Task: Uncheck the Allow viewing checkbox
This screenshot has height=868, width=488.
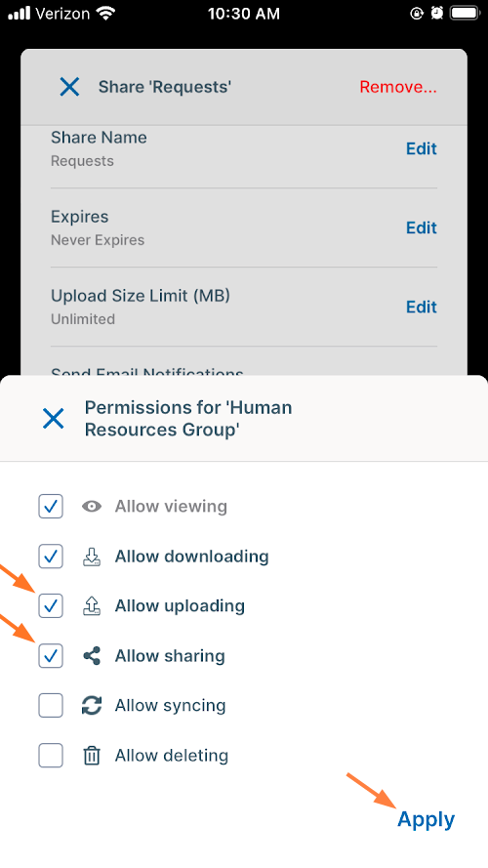Action: coord(51,506)
